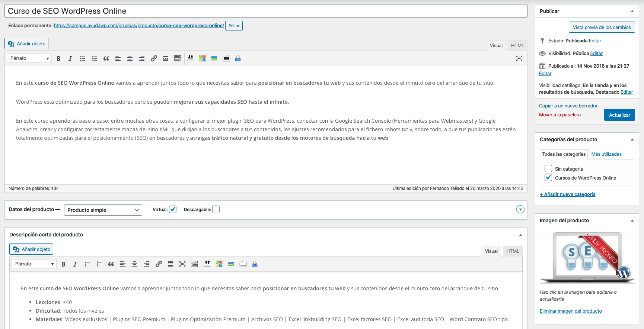The image size is (644, 329).
Task: Click the product title input field
Action: pos(266,11)
